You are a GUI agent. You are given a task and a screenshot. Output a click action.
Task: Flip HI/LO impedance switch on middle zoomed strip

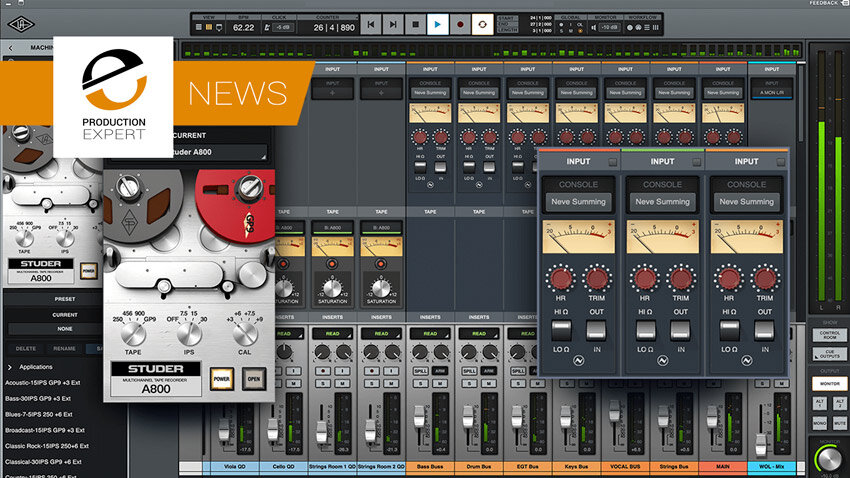pos(645,330)
